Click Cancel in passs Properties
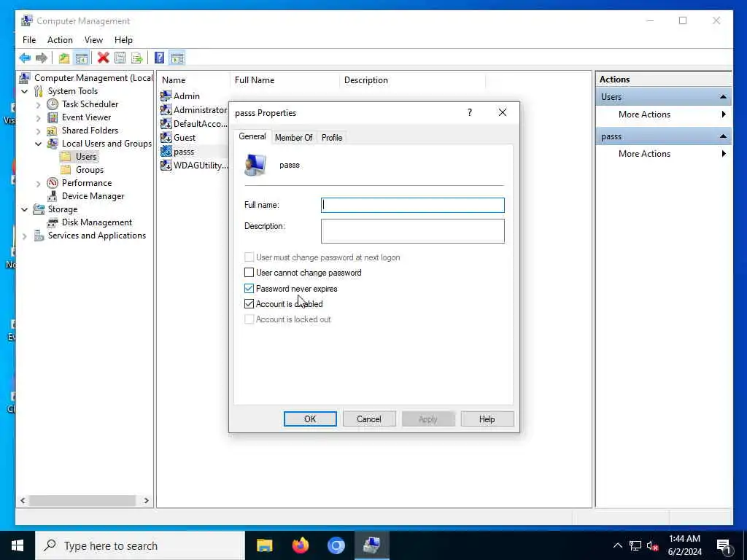Screen dimensions: 747x560 click(368, 419)
